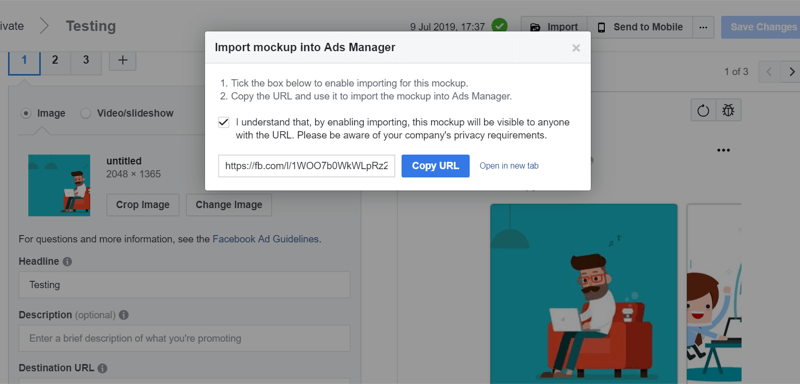Click the Copy URL button
Image resolution: width=800 pixels, height=384 pixels.
coord(435,166)
